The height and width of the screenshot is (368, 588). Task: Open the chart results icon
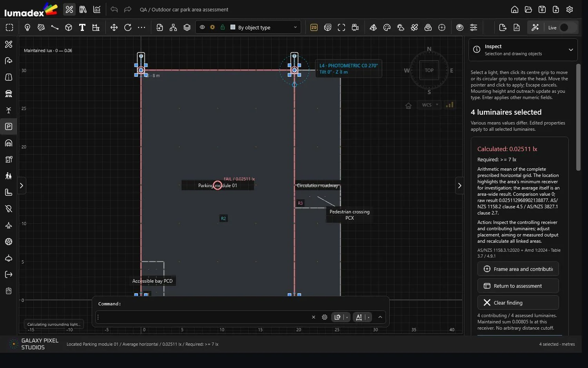tap(97, 9)
